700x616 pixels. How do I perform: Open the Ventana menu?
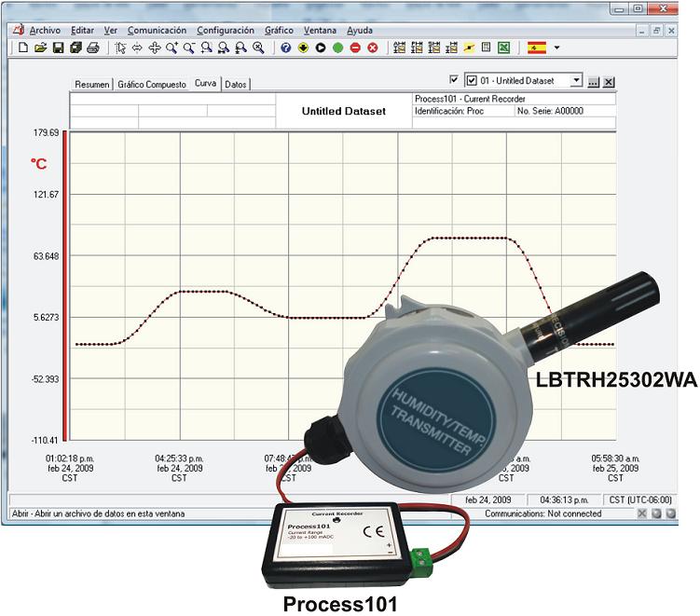(320, 31)
